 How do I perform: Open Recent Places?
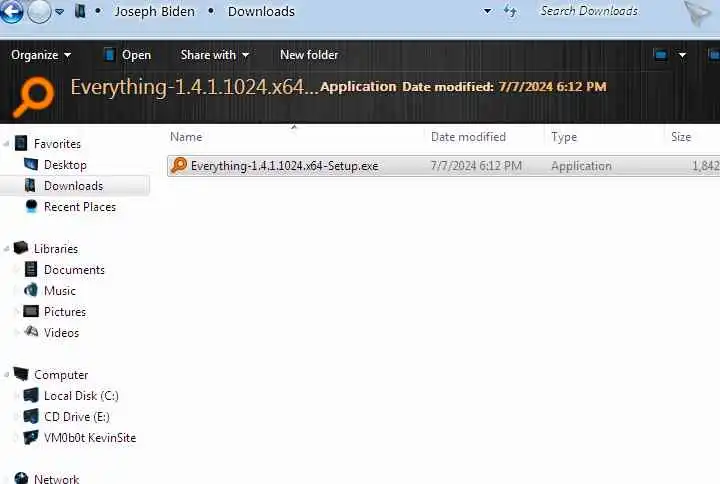pos(80,207)
